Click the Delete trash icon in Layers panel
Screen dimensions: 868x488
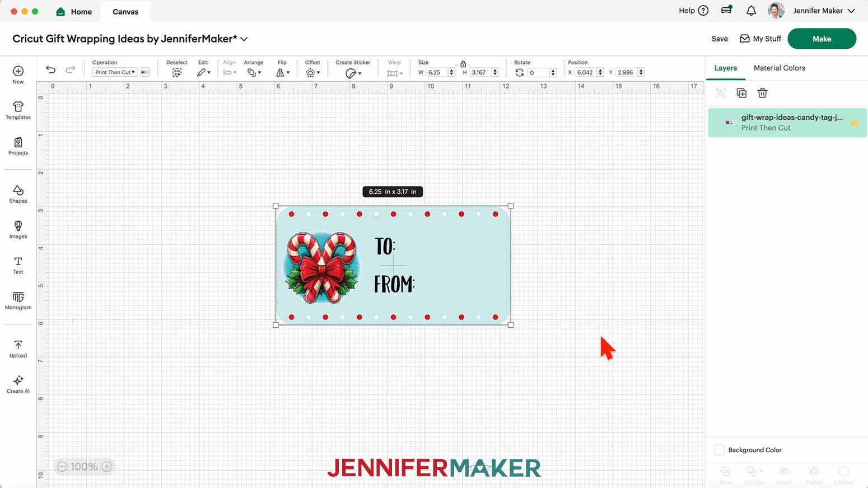(x=762, y=93)
